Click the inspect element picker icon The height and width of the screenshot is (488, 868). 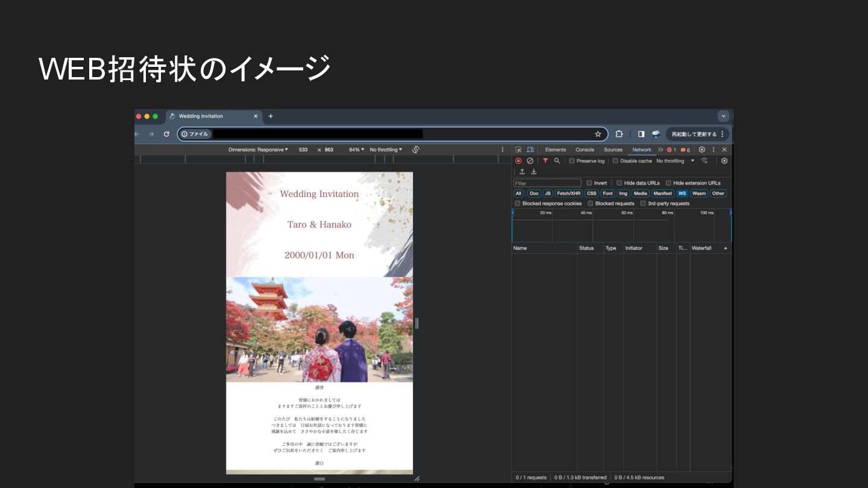(518, 149)
